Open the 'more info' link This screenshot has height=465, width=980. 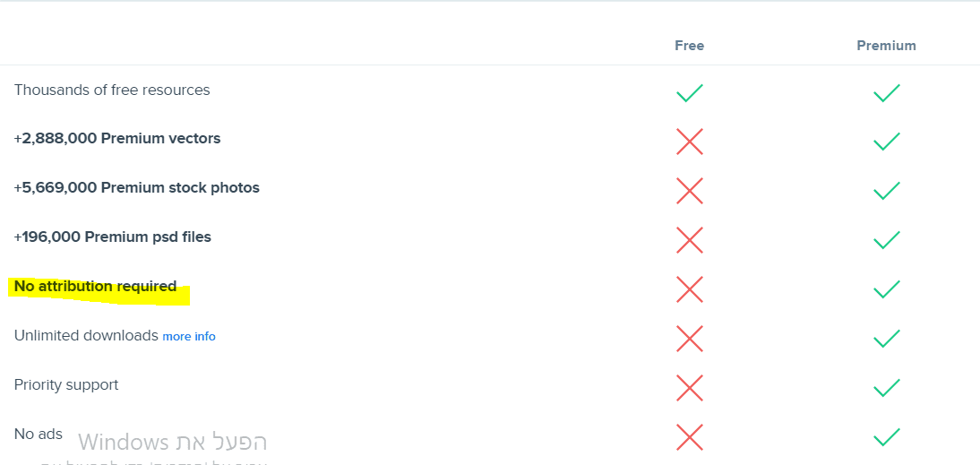click(189, 337)
